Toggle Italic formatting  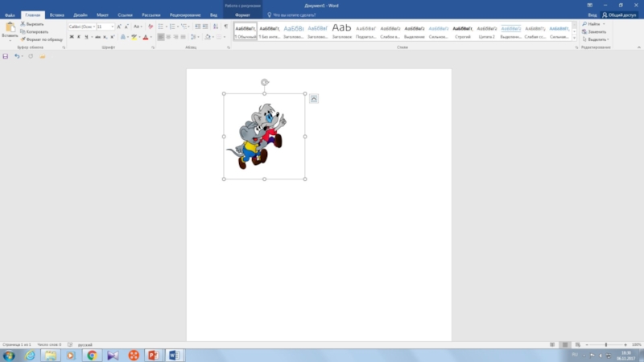pyautogui.click(x=79, y=37)
